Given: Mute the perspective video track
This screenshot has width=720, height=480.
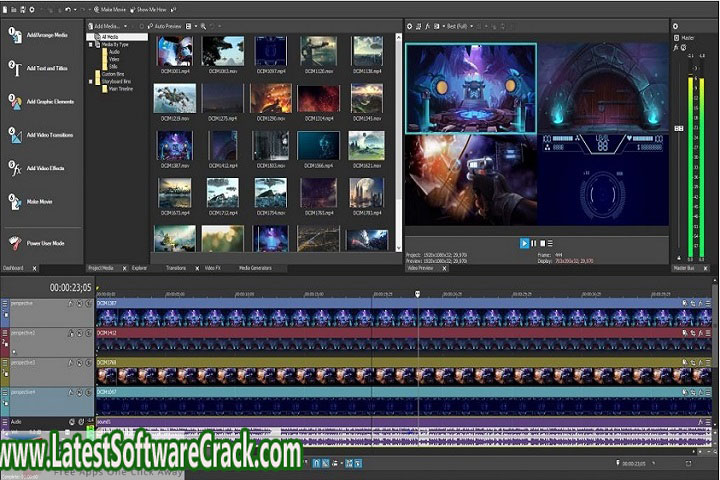Looking at the screenshot, I should 79,304.
